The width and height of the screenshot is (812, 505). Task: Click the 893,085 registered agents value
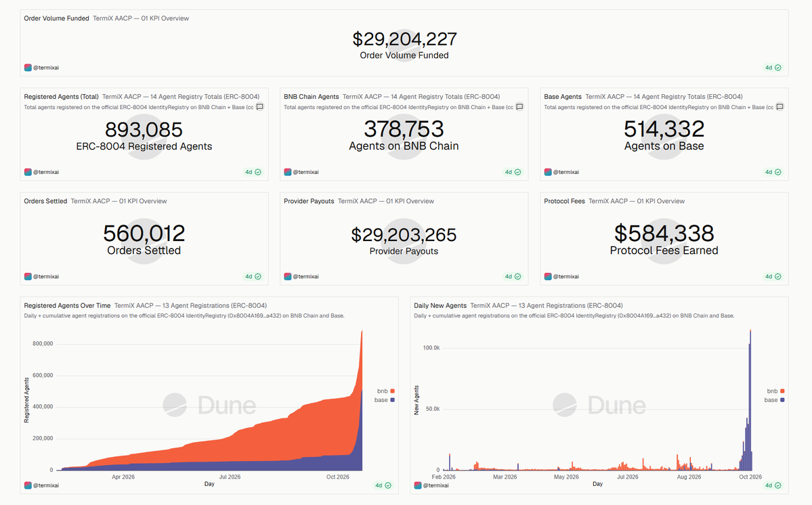[144, 129]
